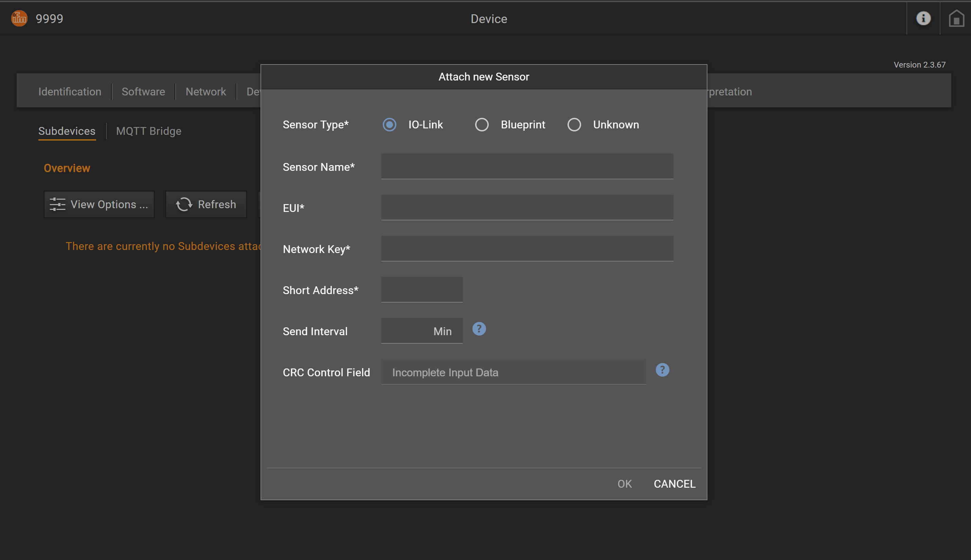Focus the EUI input field
The height and width of the screenshot is (560, 971).
527,208
